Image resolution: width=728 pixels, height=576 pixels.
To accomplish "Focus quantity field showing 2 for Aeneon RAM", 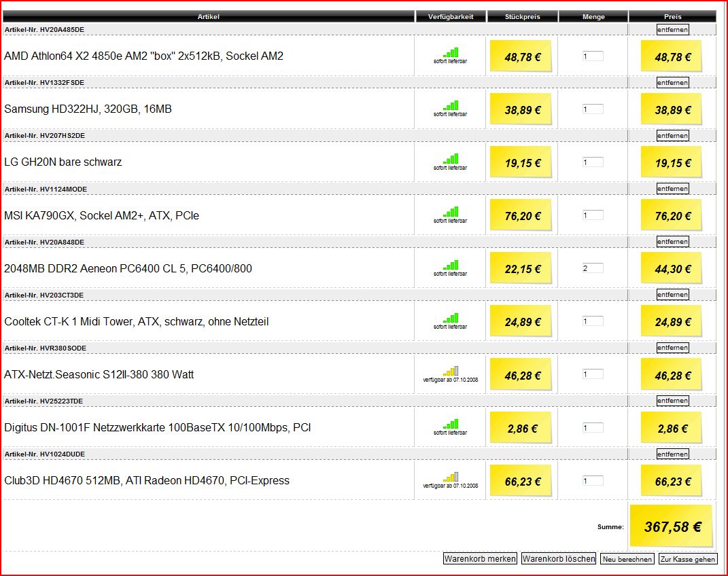I will (593, 268).
